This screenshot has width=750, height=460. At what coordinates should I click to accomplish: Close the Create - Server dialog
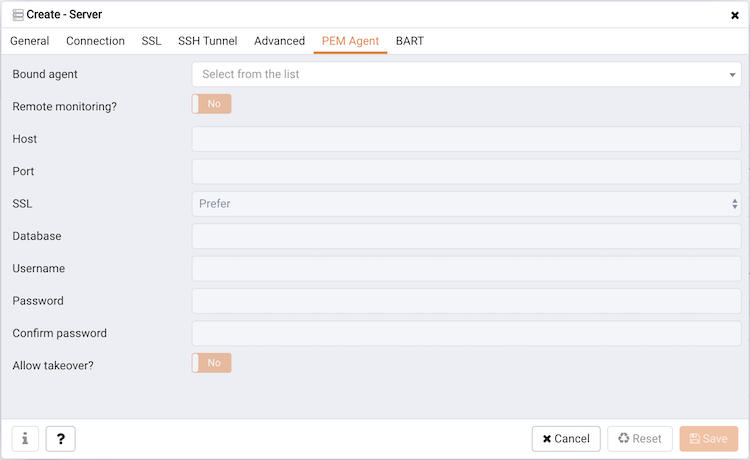point(735,15)
